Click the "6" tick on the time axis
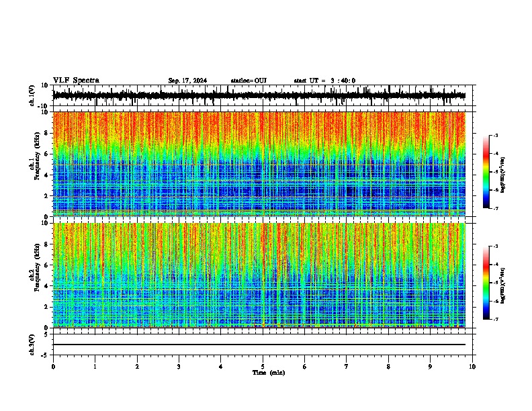The height and width of the screenshot is (411, 532). 305,367
